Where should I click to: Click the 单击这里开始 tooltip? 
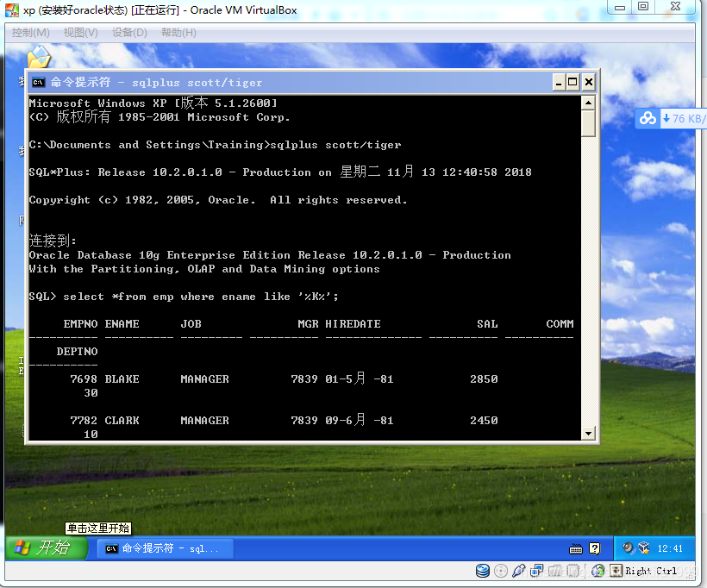coord(98,528)
